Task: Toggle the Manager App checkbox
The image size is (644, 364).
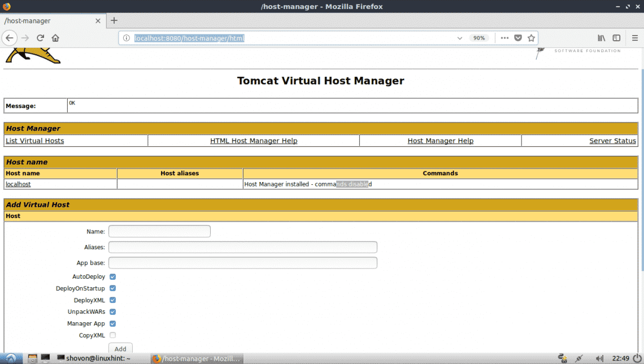Action: tap(112, 324)
